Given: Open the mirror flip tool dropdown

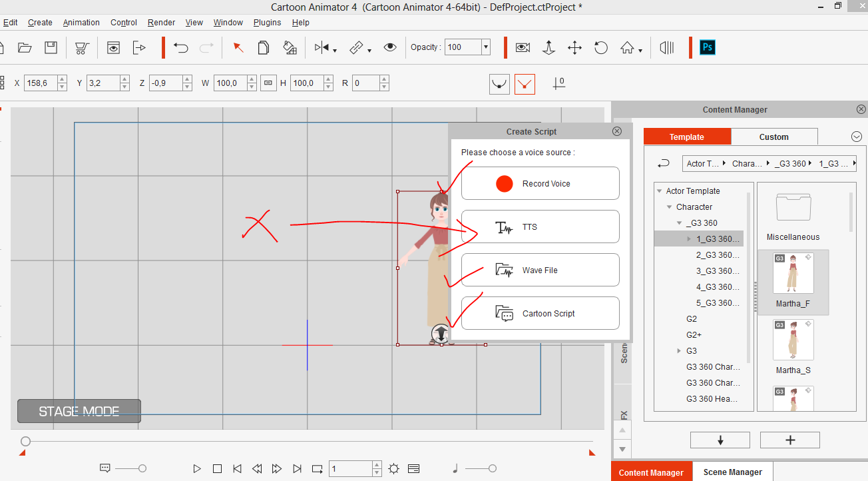Looking at the screenshot, I should tap(335, 50).
